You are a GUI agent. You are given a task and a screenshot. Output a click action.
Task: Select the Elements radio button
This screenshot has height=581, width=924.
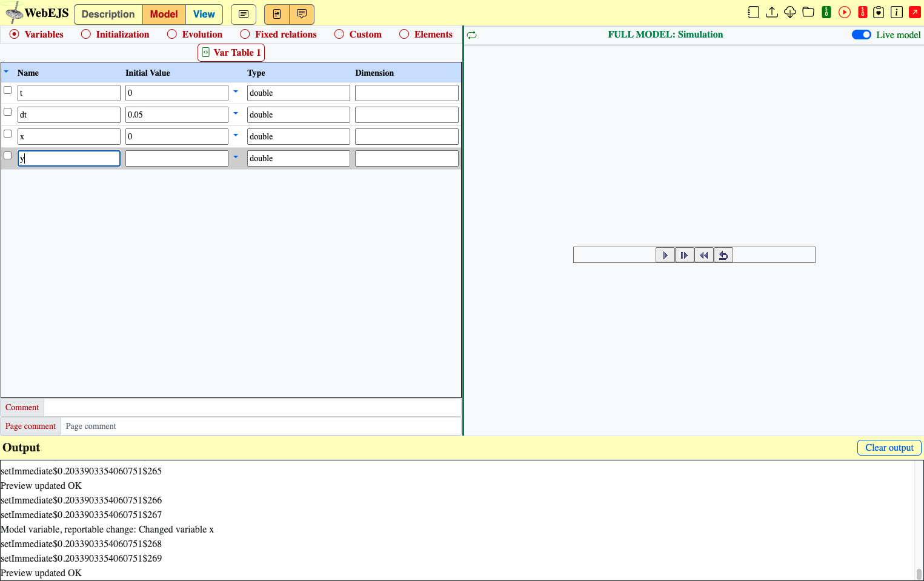pos(404,35)
